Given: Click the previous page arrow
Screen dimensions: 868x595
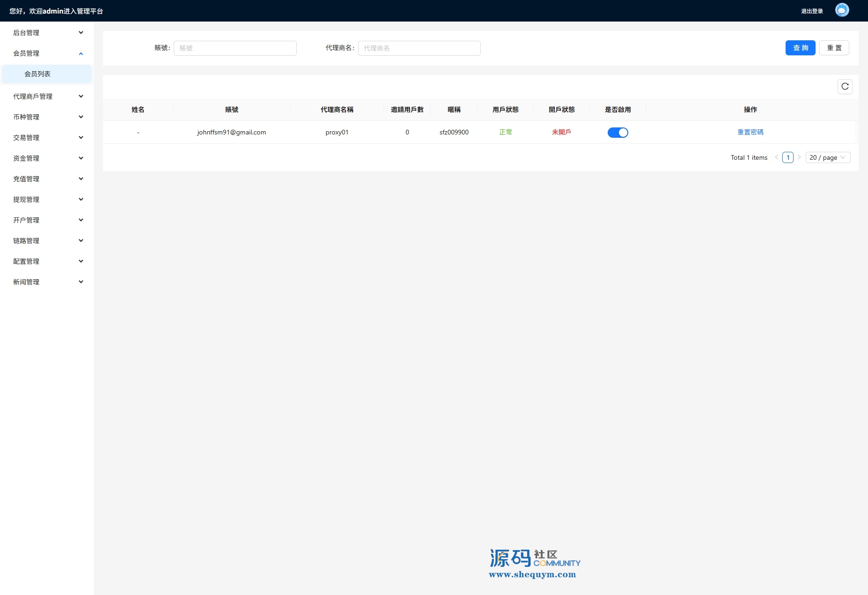Looking at the screenshot, I should pyautogui.click(x=777, y=157).
